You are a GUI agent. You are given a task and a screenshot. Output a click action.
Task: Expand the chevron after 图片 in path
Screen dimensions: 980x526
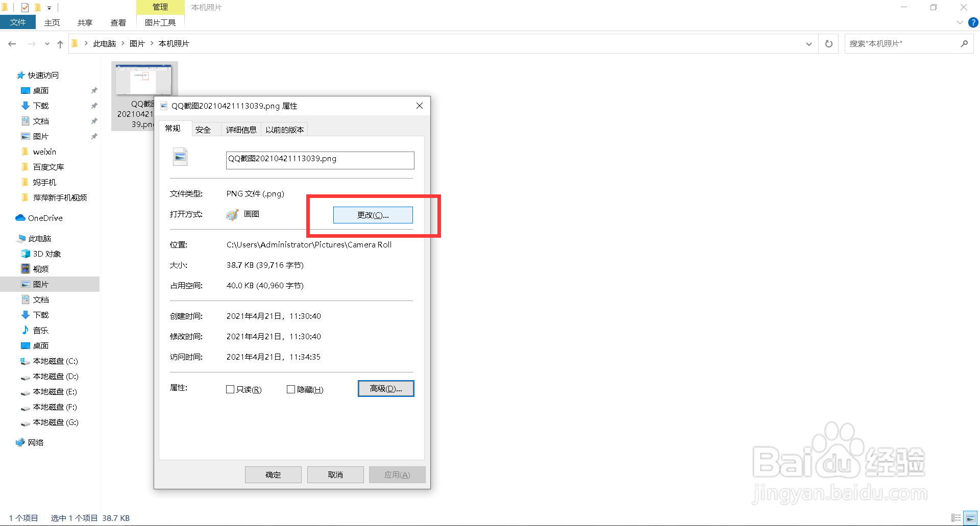tap(152, 43)
